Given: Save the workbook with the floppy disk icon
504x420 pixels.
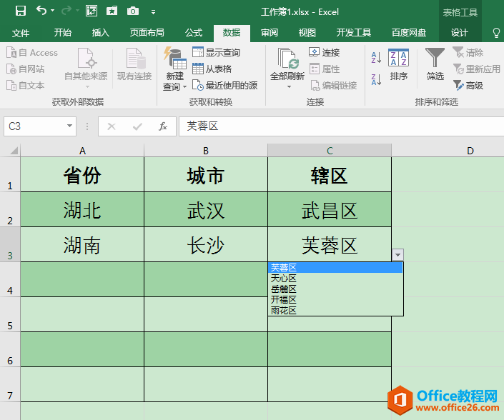Looking at the screenshot, I should click(21, 11).
